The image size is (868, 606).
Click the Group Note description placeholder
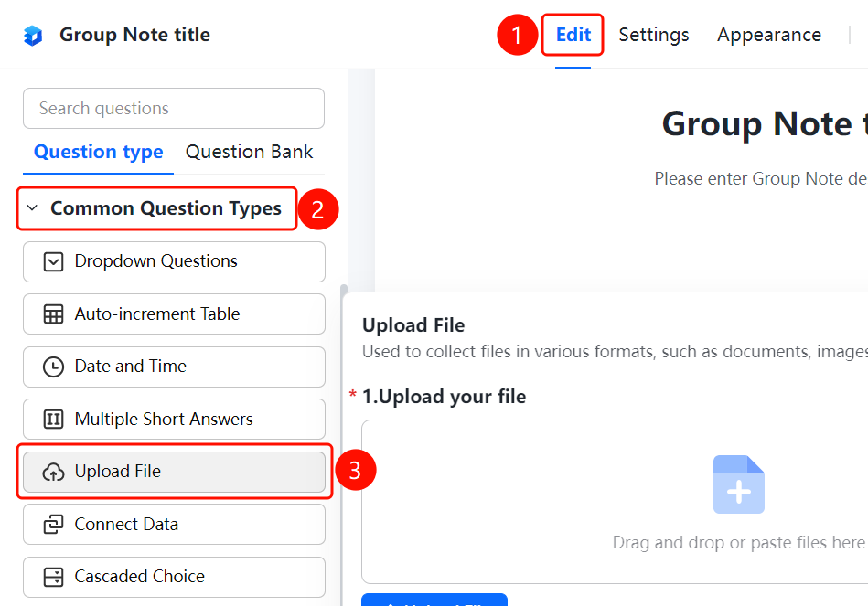(761, 179)
